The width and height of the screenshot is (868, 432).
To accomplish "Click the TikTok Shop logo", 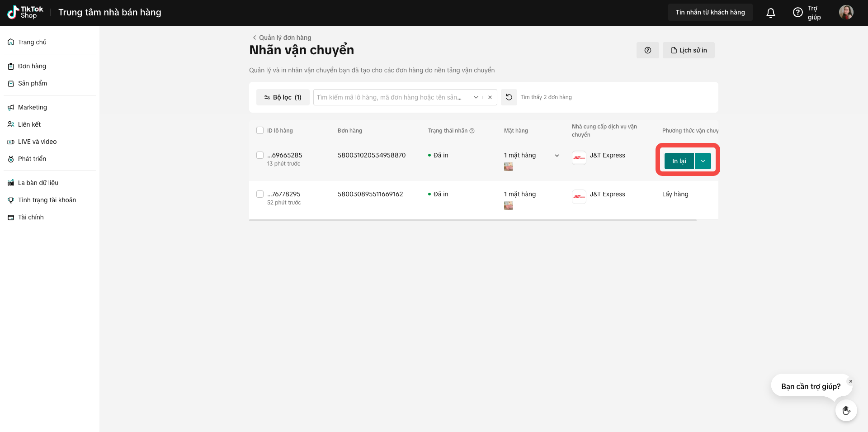I will coord(26,12).
